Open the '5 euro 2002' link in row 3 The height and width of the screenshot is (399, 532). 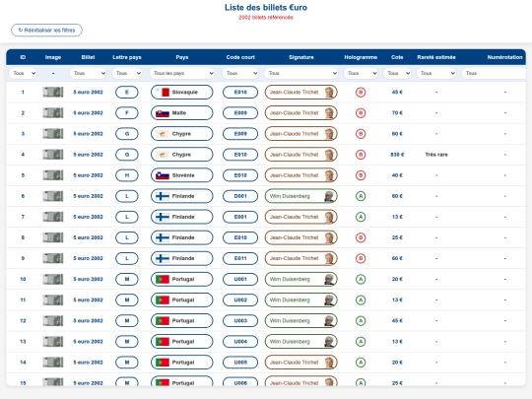pyautogui.click(x=89, y=134)
